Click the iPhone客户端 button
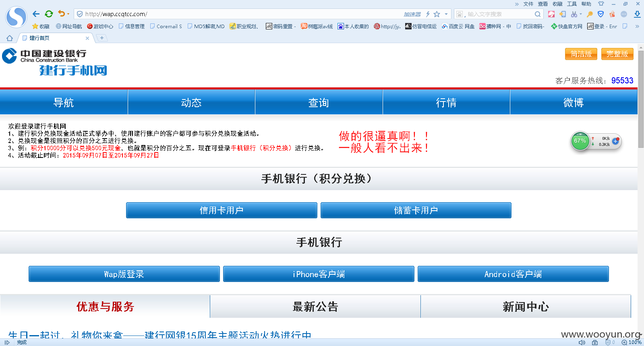 (x=319, y=274)
